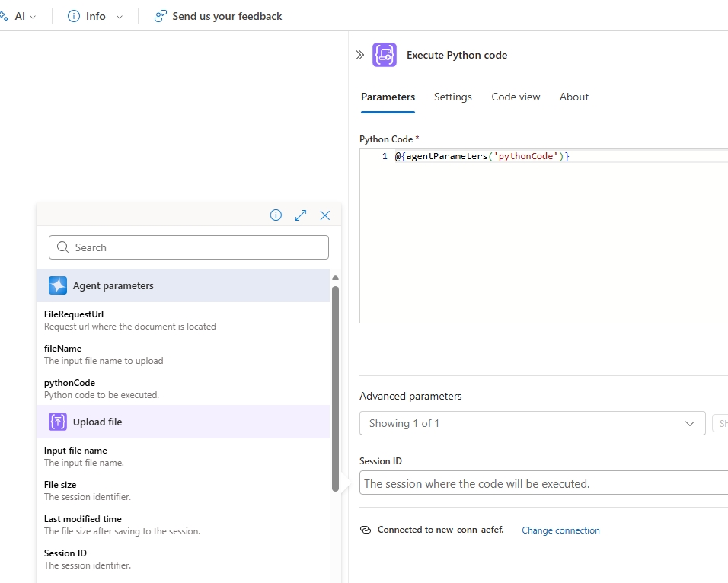This screenshot has height=583, width=728.
Task: Click the Upload file action icon
Action: tap(57, 421)
